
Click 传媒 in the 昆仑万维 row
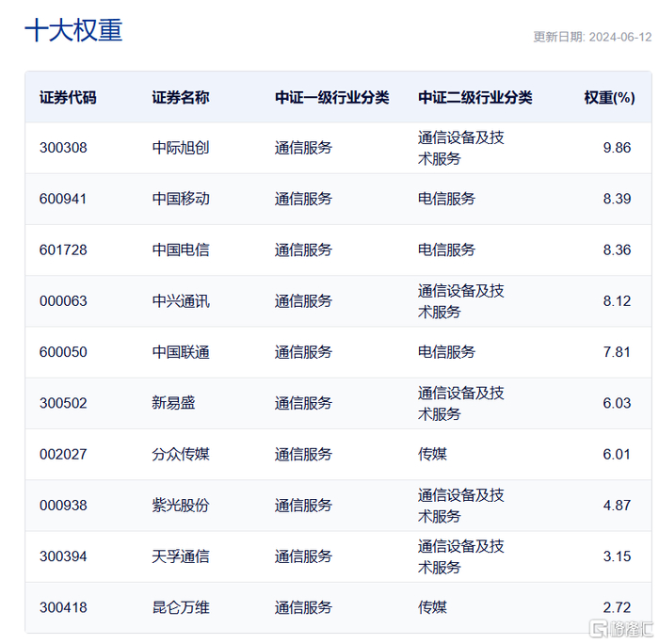(x=432, y=607)
